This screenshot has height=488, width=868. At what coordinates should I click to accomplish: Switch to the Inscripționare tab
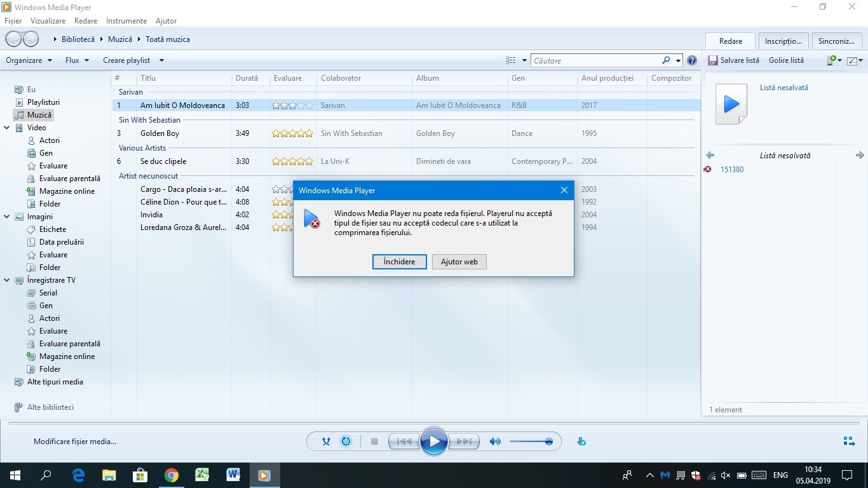[x=783, y=41]
